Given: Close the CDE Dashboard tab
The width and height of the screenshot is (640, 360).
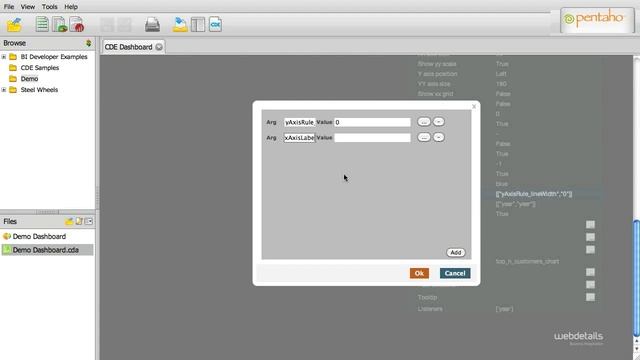Looking at the screenshot, I should pyautogui.click(x=159, y=47).
